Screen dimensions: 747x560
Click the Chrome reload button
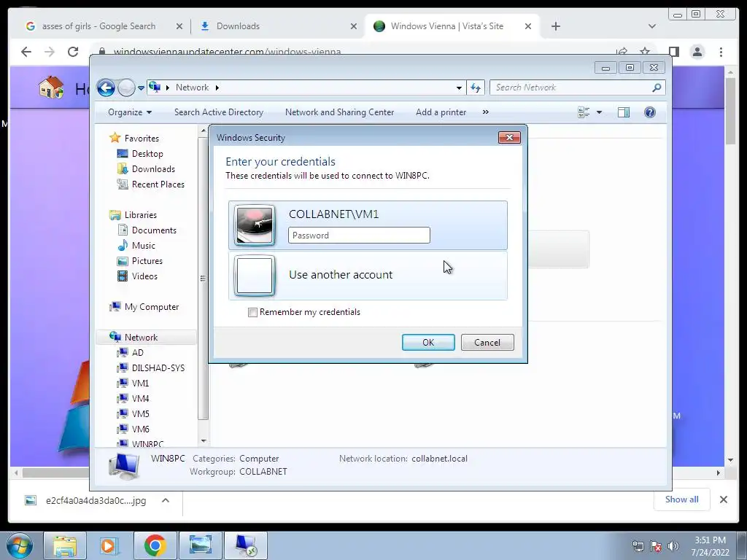[x=73, y=52]
